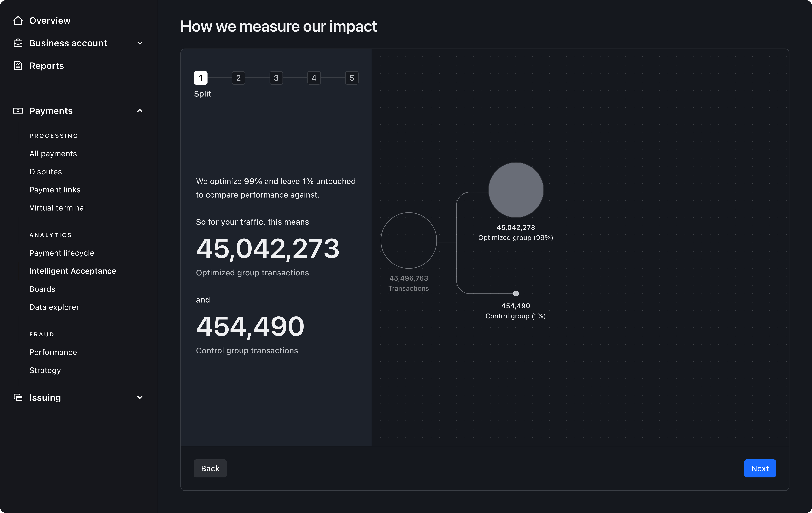The image size is (812, 513).
Task: Click the ANALYTICS section header
Action: point(51,235)
